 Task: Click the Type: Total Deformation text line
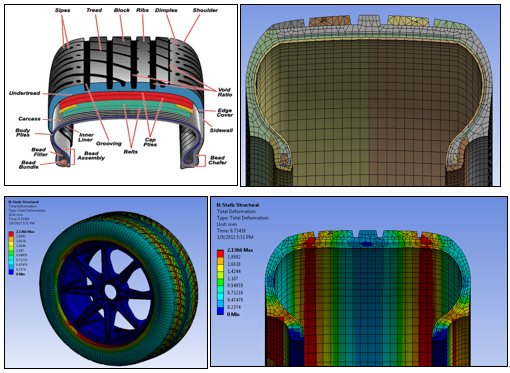(x=243, y=218)
